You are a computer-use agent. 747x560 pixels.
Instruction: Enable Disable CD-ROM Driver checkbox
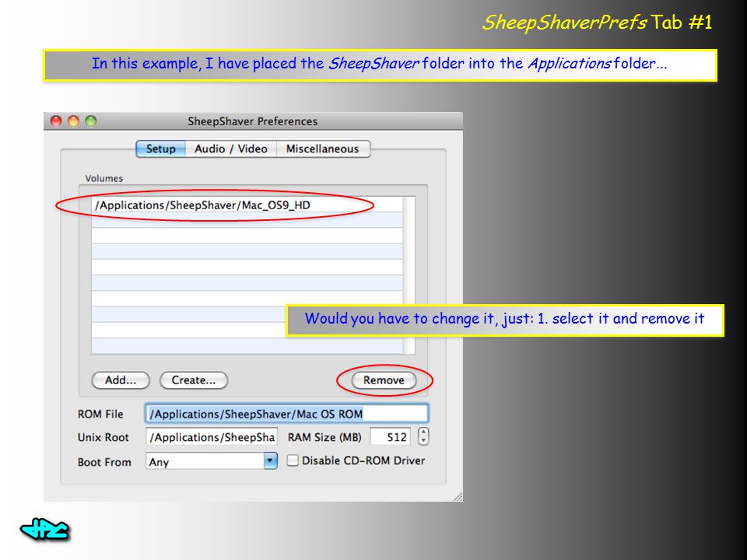[293, 460]
